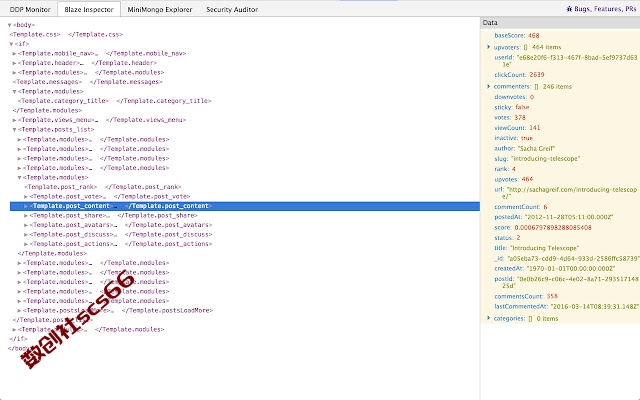Click the inactive value true
Image resolution: width=640 pixels, height=400 pixels.
[x=527, y=138]
